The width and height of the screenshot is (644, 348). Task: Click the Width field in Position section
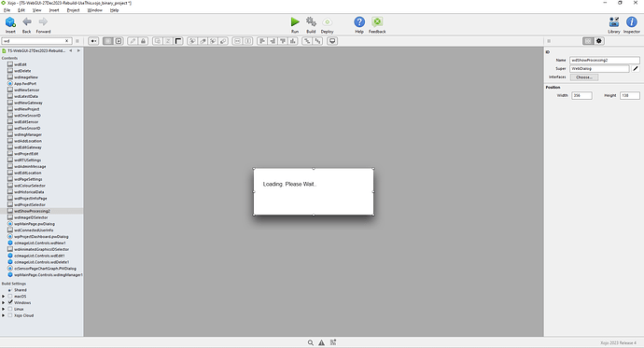click(x=581, y=95)
